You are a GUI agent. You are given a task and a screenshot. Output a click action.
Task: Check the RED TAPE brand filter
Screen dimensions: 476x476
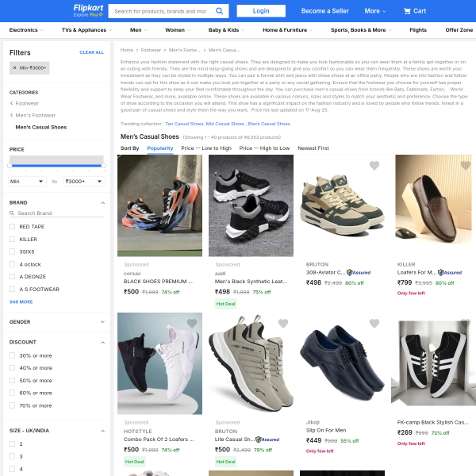coord(12,226)
